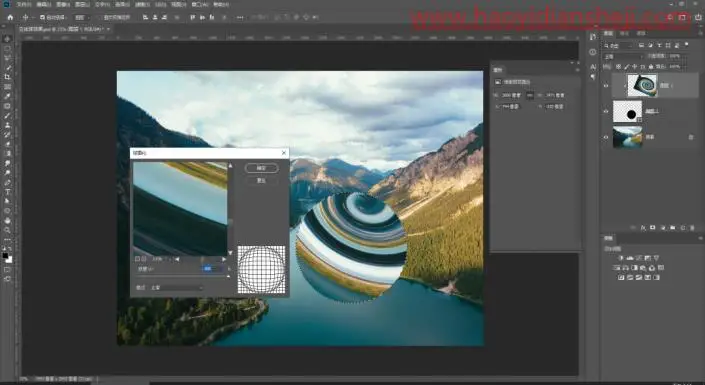Screen dimensions: 705x385
Task: Add a Curves adjustment from Adjustments panel
Action: point(639,258)
